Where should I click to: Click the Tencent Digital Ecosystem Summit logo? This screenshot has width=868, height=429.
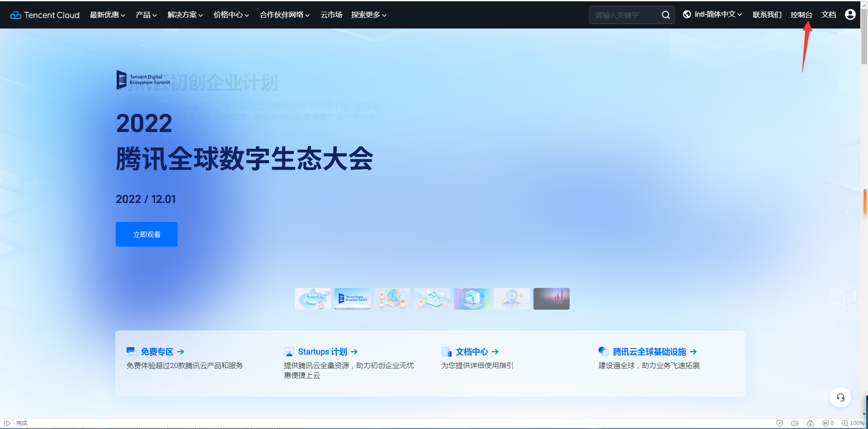(143, 80)
